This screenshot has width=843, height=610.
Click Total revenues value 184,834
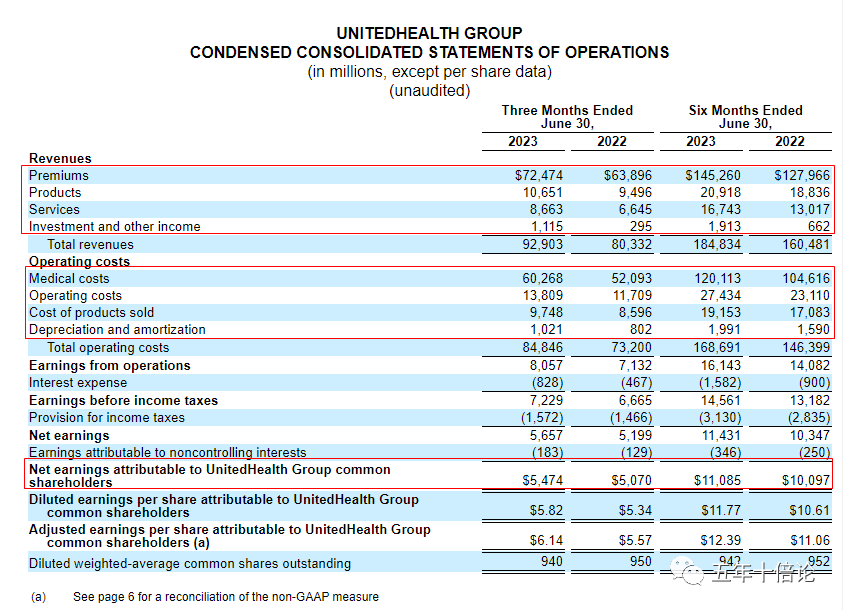click(x=717, y=245)
